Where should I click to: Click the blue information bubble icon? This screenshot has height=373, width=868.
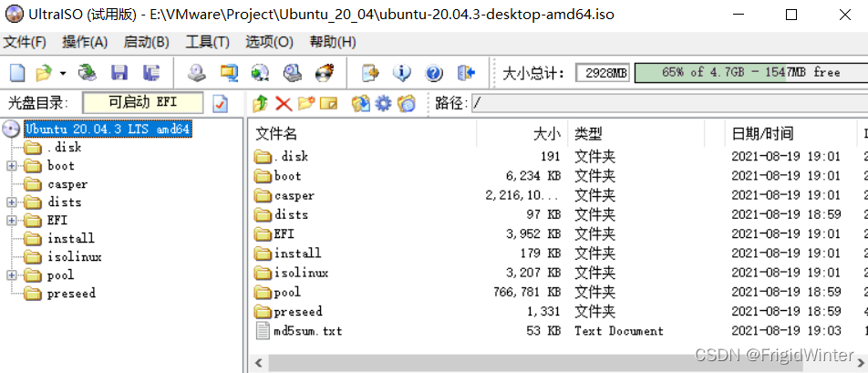(401, 72)
